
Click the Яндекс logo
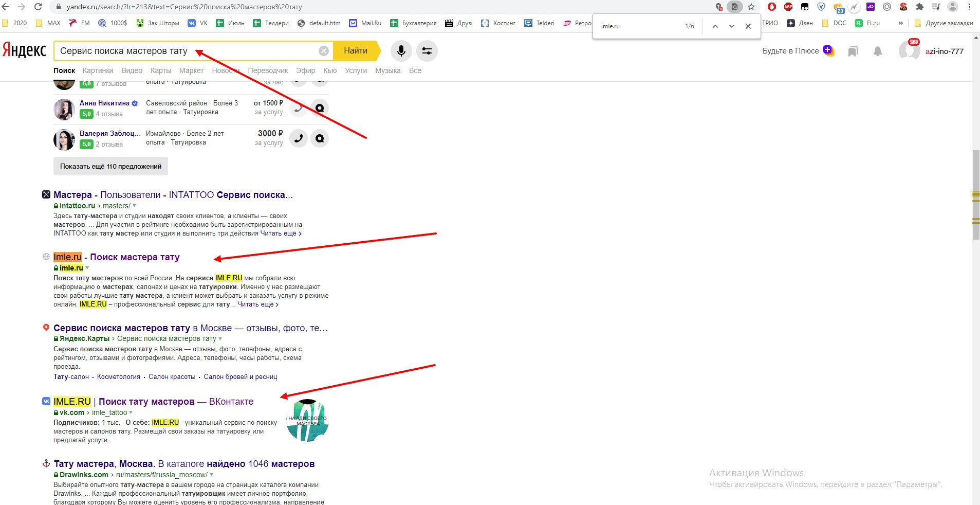tap(24, 50)
